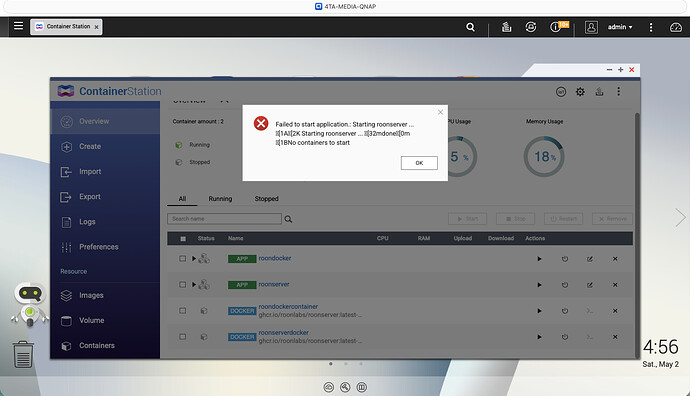Open Volume in the sidebar

click(105, 320)
